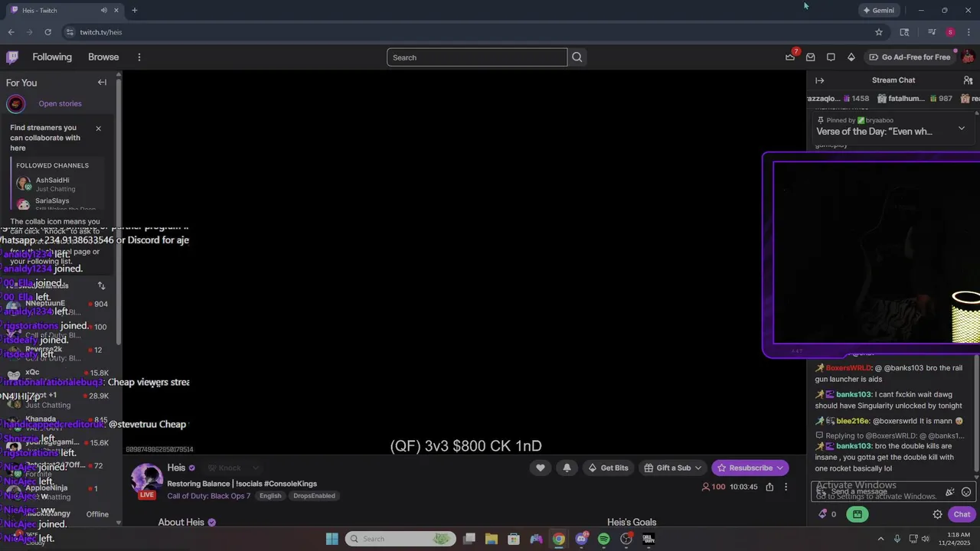Screen dimensions: 980x551
Task: Click the DropsEnabled tag
Action: coord(314,496)
